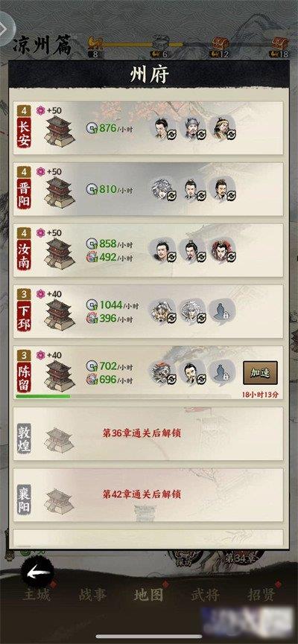Screen dimensions: 298x644
Task: Switch to the 主城 tab
Action: point(37,594)
